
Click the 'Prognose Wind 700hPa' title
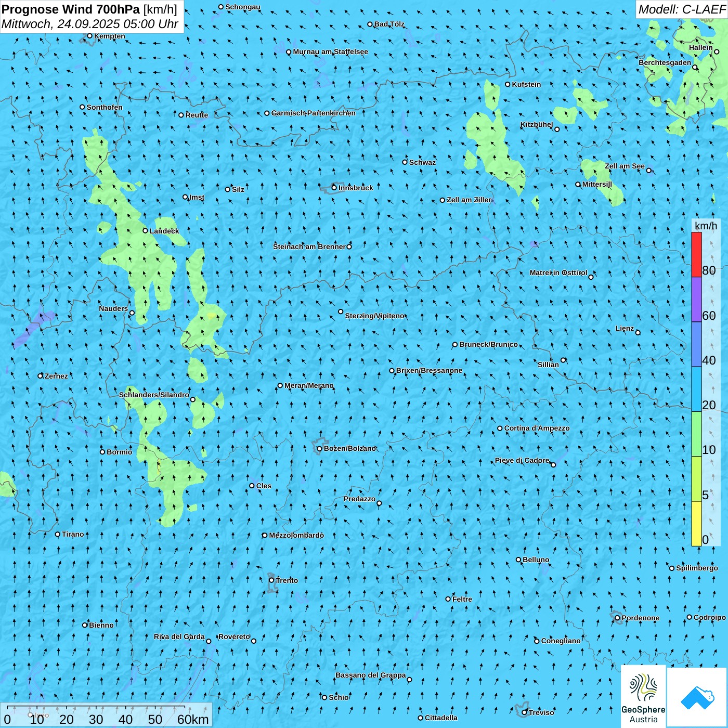coord(71,9)
